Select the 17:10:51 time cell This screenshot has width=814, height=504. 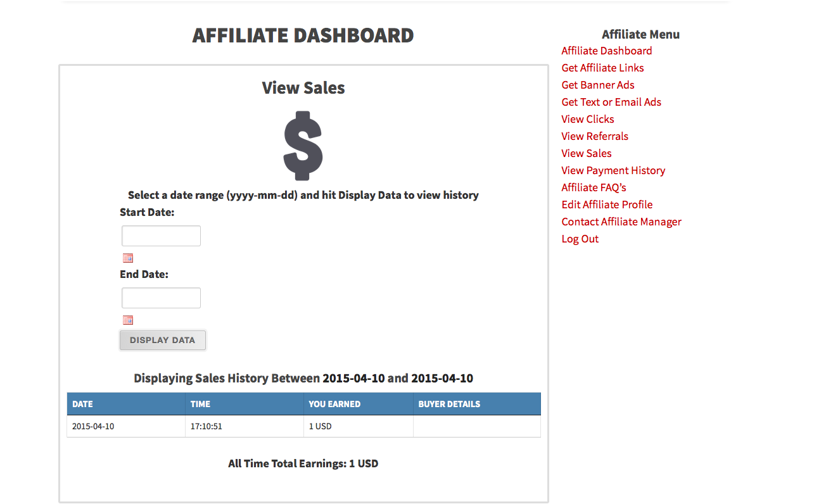point(245,426)
